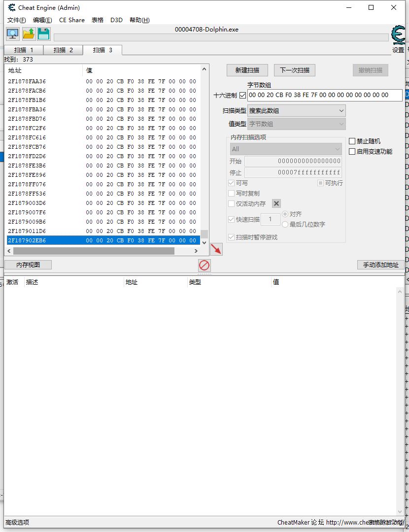This screenshot has height=532, width=409.
Task: Open the 表格 menu
Action: (97, 20)
